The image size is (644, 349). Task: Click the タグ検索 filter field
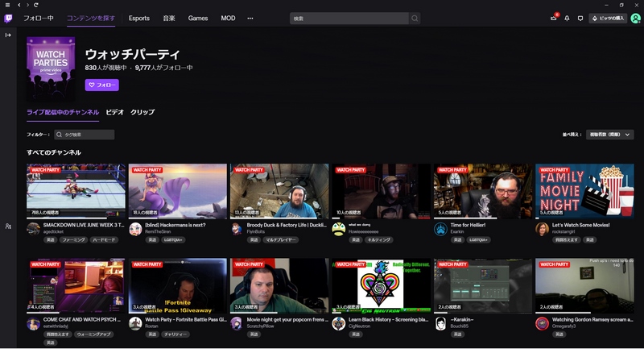click(85, 135)
